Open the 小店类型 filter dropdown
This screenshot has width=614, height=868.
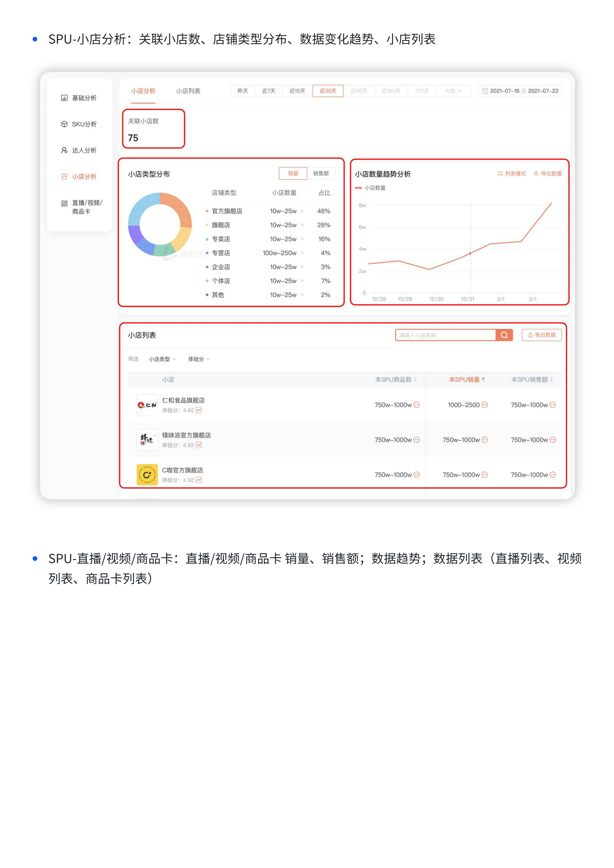163,359
